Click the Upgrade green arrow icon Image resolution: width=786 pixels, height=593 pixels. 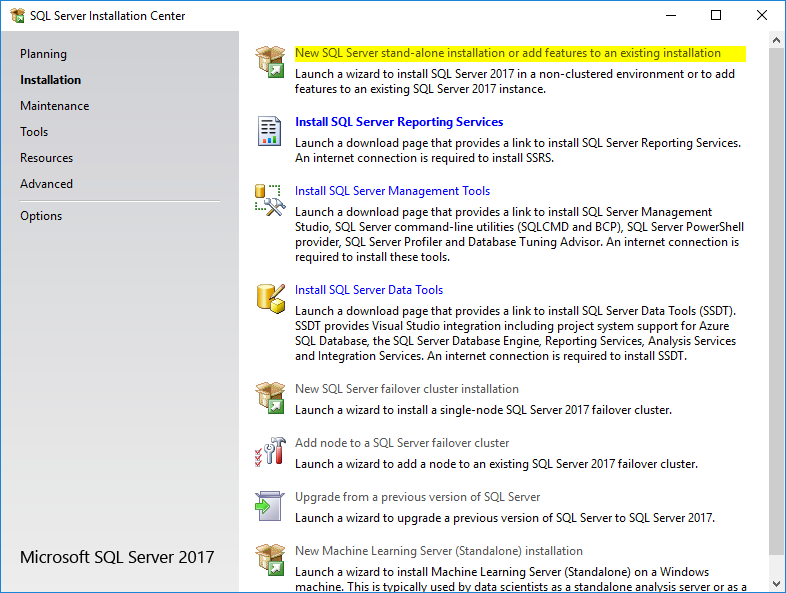tap(270, 505)
